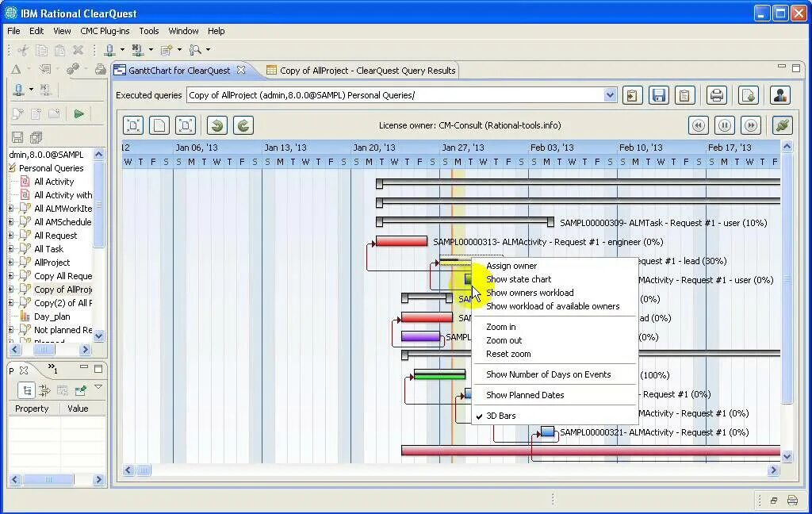Show hidden views via the »1 chevron
The height and width of the screenshot is (514, 812).
tap(52, 368)
